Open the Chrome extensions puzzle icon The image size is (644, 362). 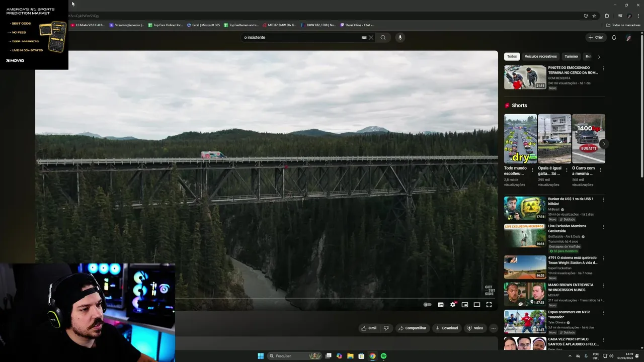click(607, 16)
